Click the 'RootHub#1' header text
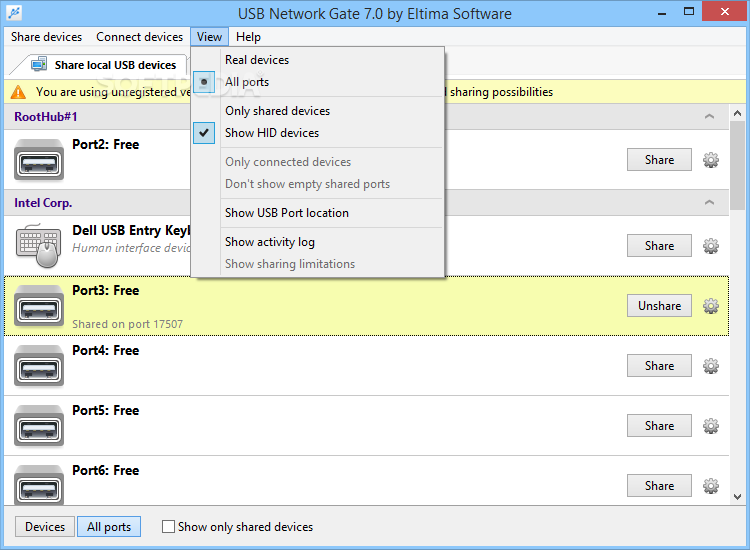This screenshot has height=550, width=750. click(x=45, y=117)
